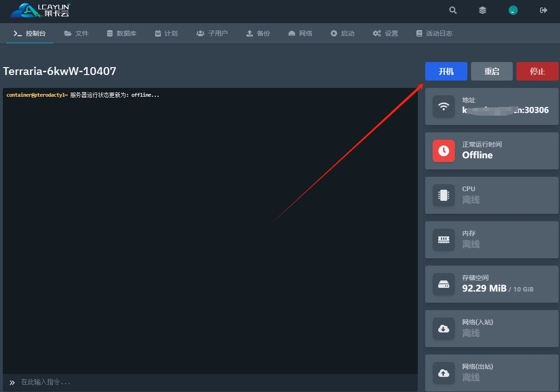The image size is (560, 392).
Task: Click the memory (内存) icon
Action: [x=444, y=240]
